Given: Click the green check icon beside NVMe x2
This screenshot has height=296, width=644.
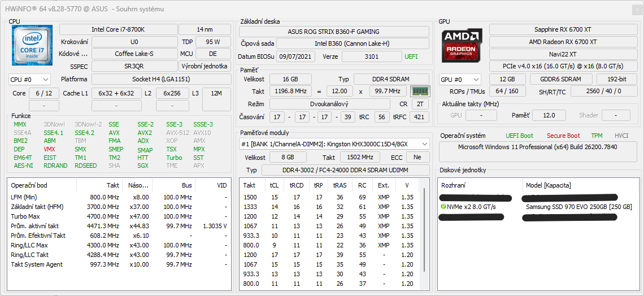Looking at the screenshot, I should click(443, 207).
